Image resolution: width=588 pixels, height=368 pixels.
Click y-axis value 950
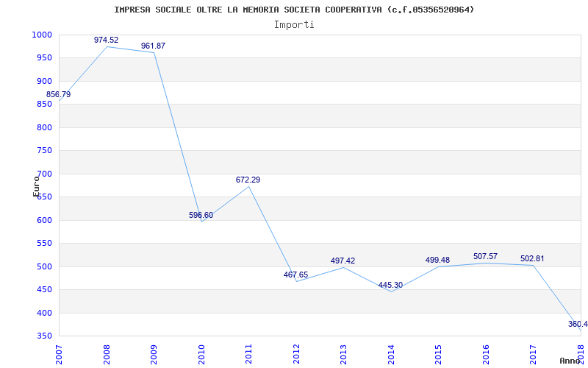point(44,58)
